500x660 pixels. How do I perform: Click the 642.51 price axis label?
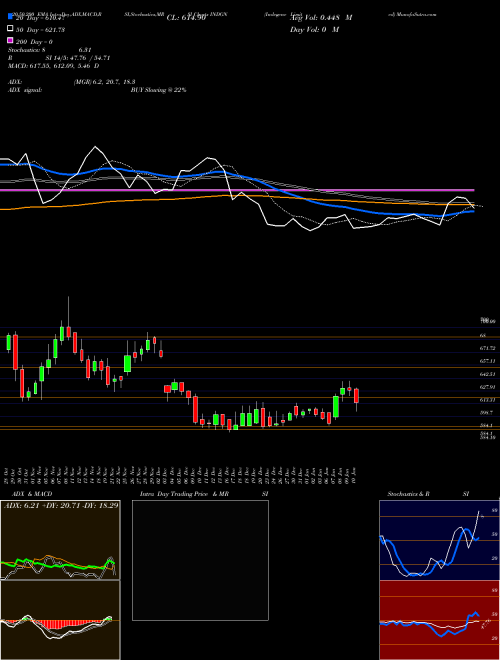488,374
